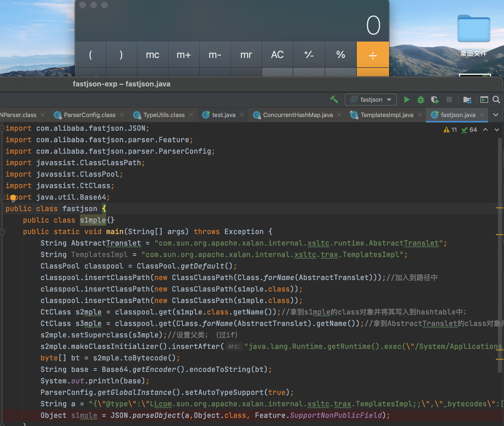This screenshot has width=504, height=426.
Task: Close the ParserConfig.class tab
Action: tap(122, 115)
